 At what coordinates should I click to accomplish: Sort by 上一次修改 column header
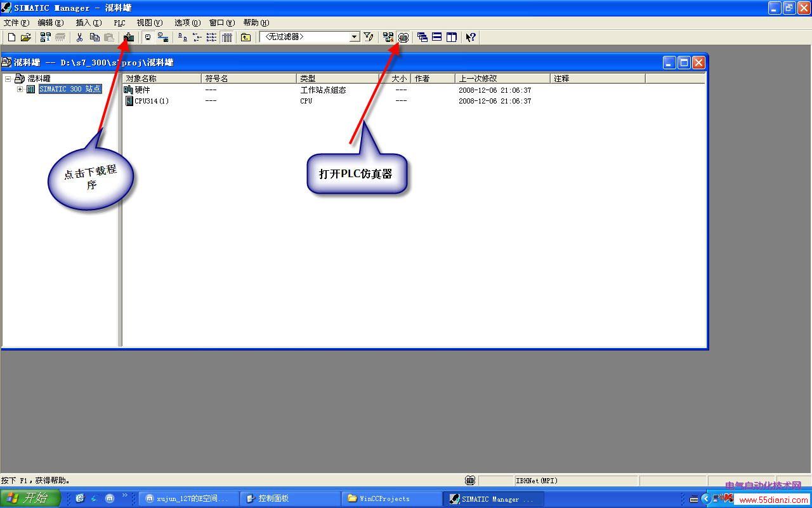[x=502, y=79]
